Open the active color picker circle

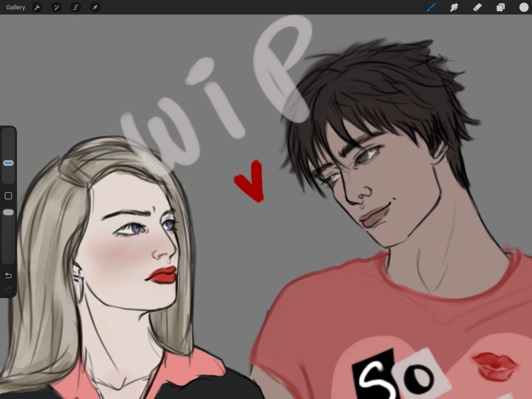[523, 7]
